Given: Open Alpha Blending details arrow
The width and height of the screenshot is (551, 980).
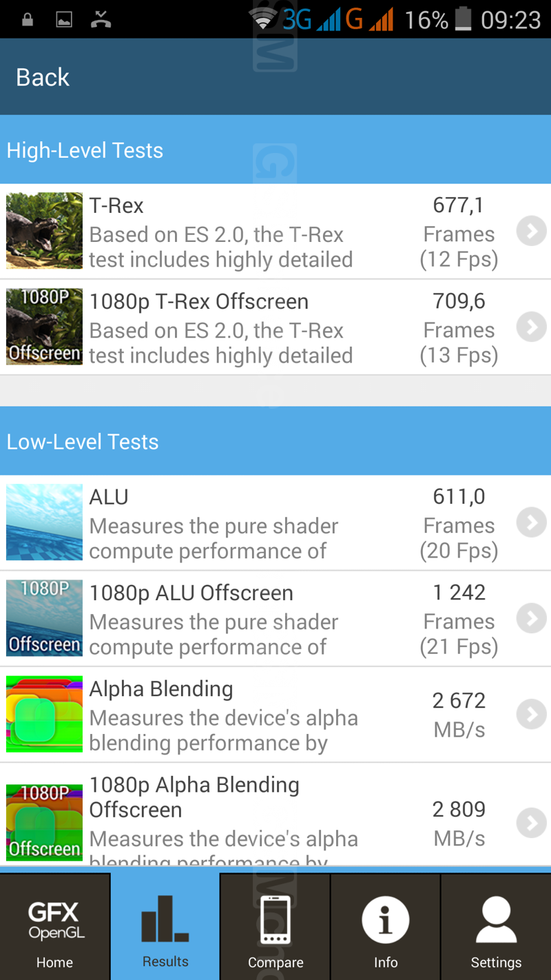Looking at the screenshot, I should 532,715.
